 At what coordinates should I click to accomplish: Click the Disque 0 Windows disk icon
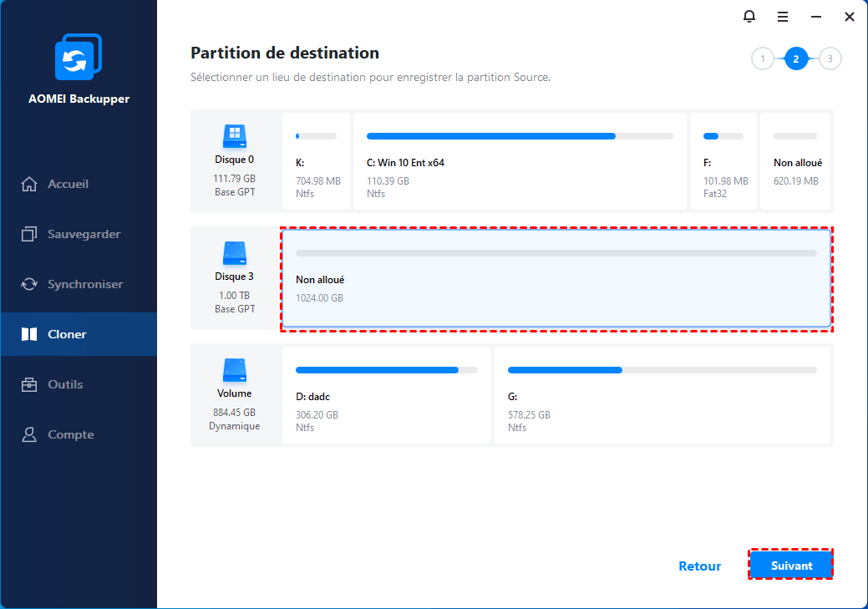(x=235, y=136)
